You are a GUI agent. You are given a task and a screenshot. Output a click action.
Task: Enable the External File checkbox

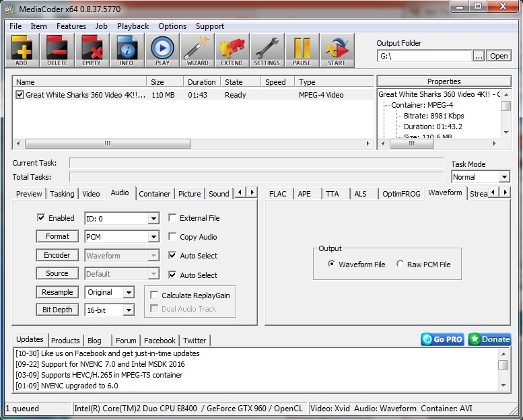[x=172, y=218]
